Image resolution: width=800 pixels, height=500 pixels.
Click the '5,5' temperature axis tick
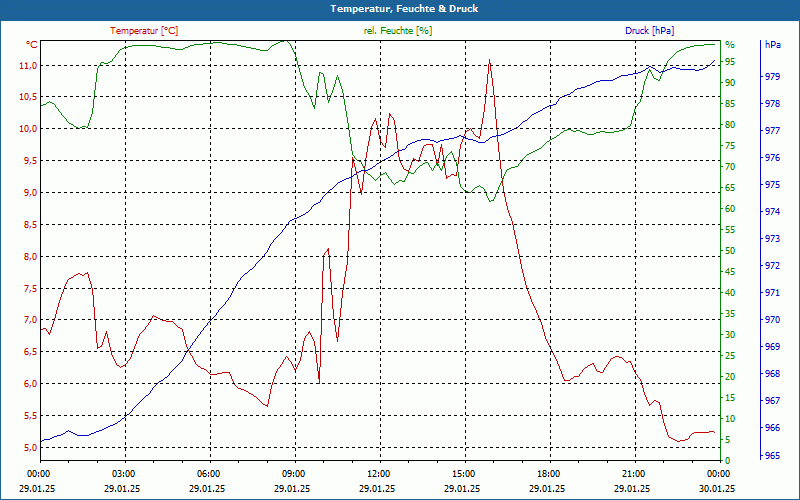tap(30, 415)
